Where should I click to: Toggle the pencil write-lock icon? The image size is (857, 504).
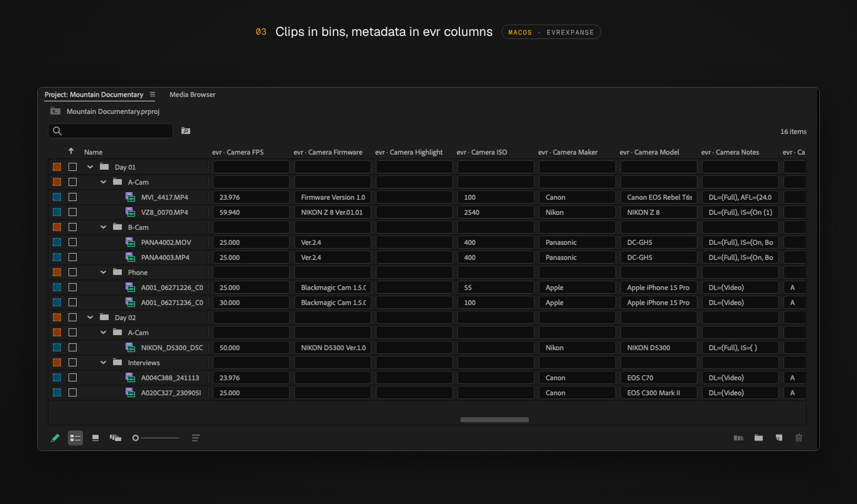[55, 438]
